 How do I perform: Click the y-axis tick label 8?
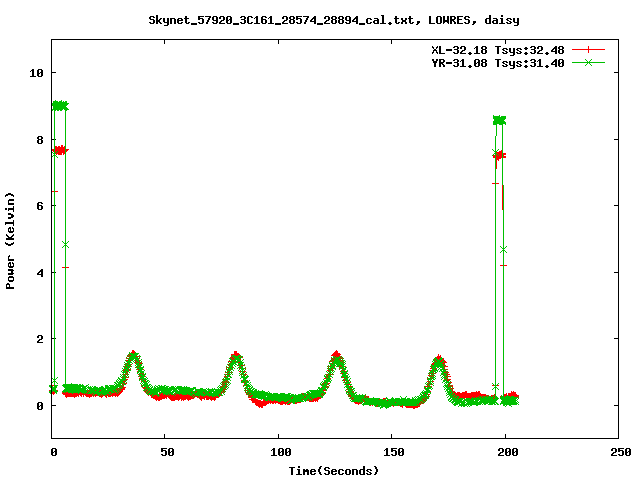pyautogui.click(x=40, y=140)
